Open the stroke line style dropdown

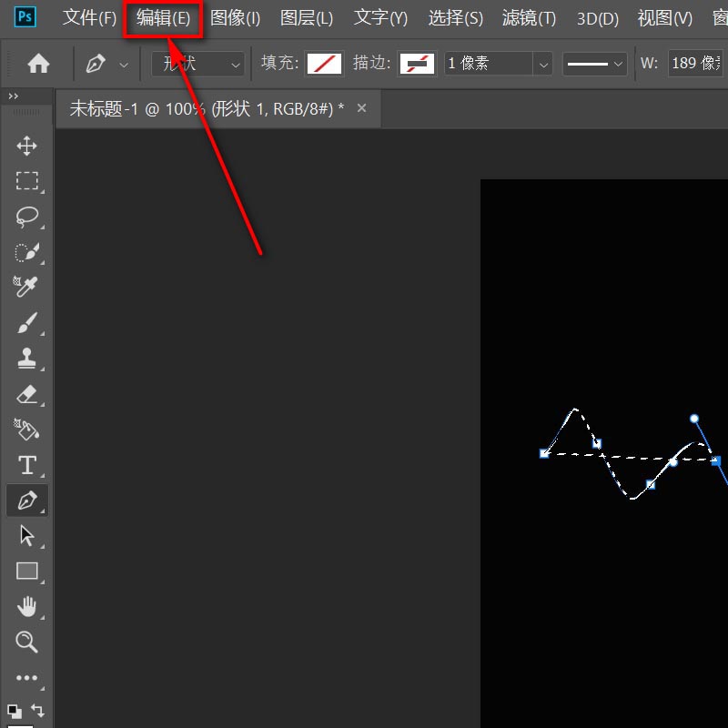(x=595, y=64)
